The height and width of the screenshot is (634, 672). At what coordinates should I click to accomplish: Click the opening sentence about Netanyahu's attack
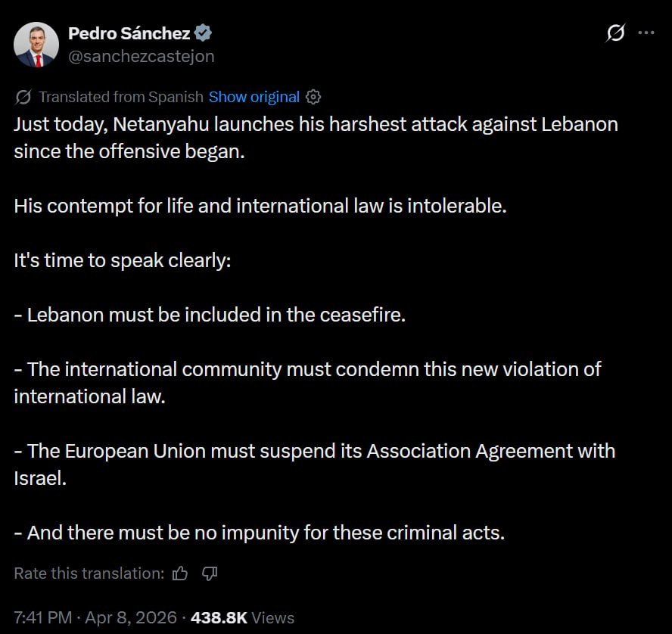click(x=316, y=124)
